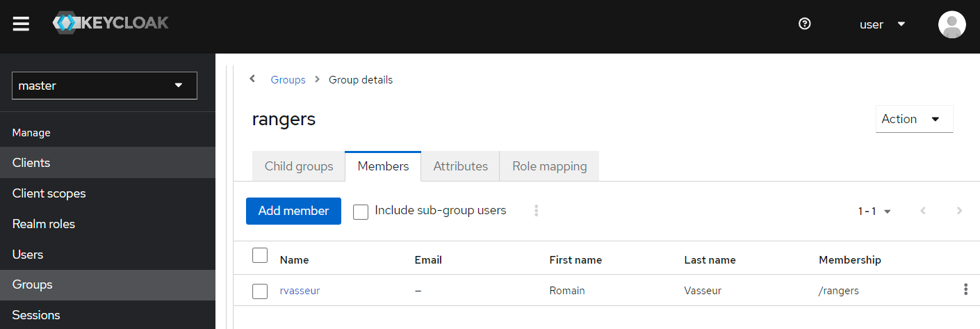Tick the rvasseur row checkbox
This screenshot has width=980, height=329.
click(x=260, y=291)
